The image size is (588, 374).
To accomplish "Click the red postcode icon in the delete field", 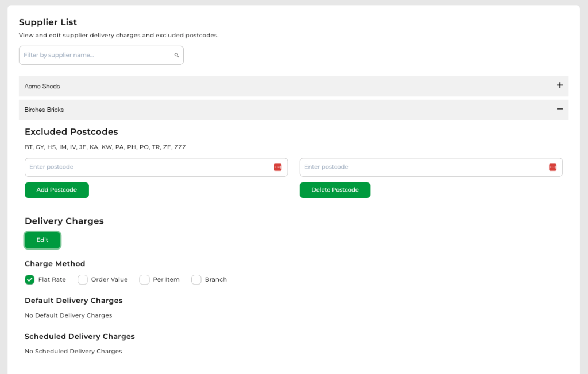I will pos(552,167).
